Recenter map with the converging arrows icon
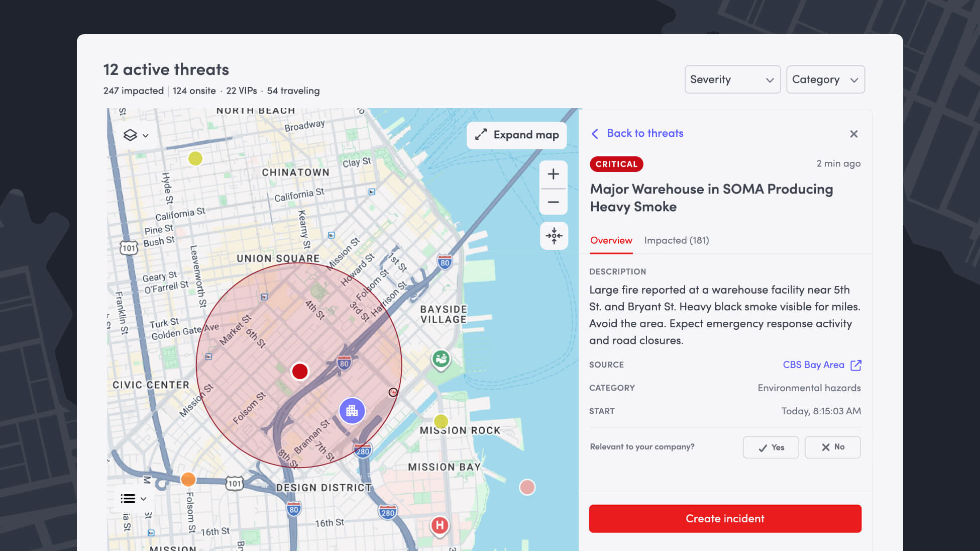The height and width of the screenshot is (551, 980). pyautogui.click(x=554, y=235)
